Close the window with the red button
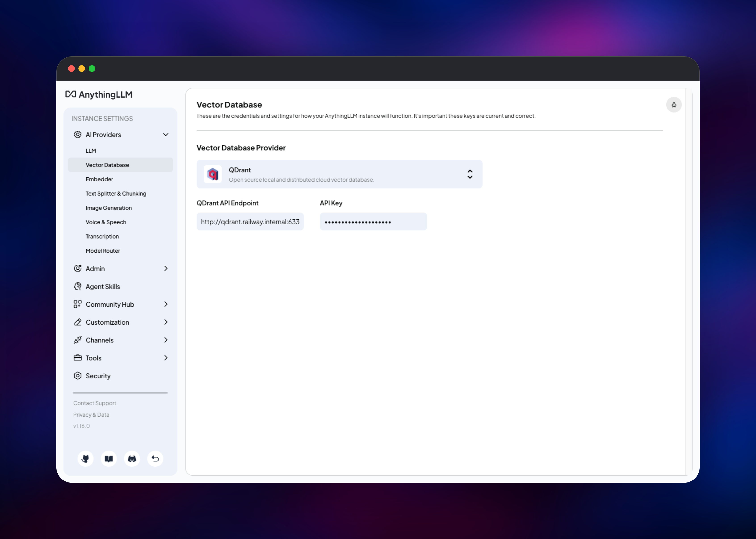This screenshot has width=756, height=539. [71, 69]
